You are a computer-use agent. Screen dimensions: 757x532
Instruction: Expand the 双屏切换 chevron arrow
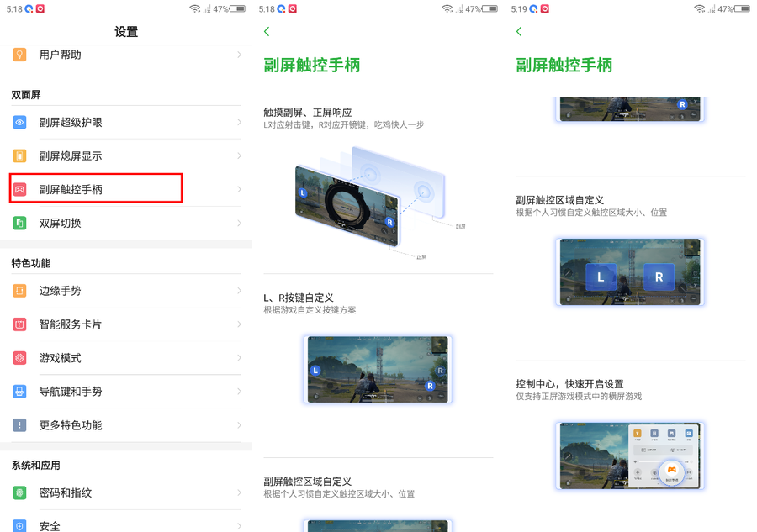(x=239, y=223)
